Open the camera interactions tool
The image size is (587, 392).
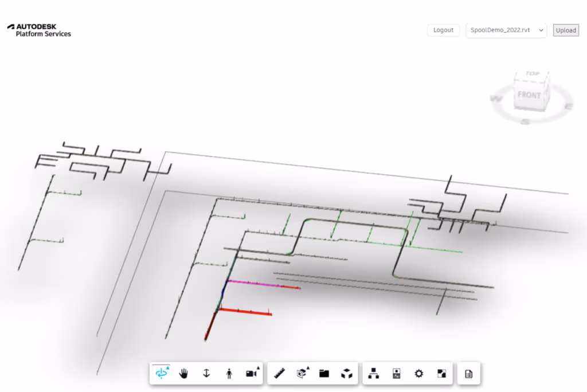tap(250, 373)
